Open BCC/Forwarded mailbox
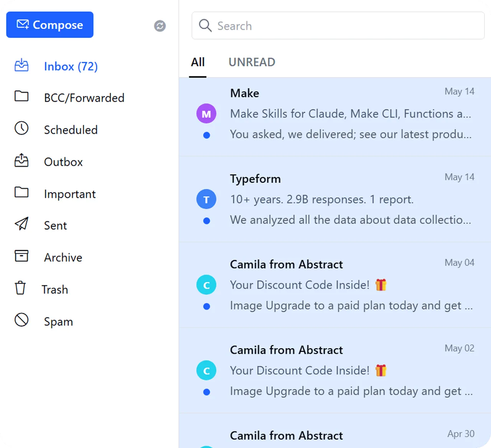Viewport: 491px width, 448px height. click(84, 98)
